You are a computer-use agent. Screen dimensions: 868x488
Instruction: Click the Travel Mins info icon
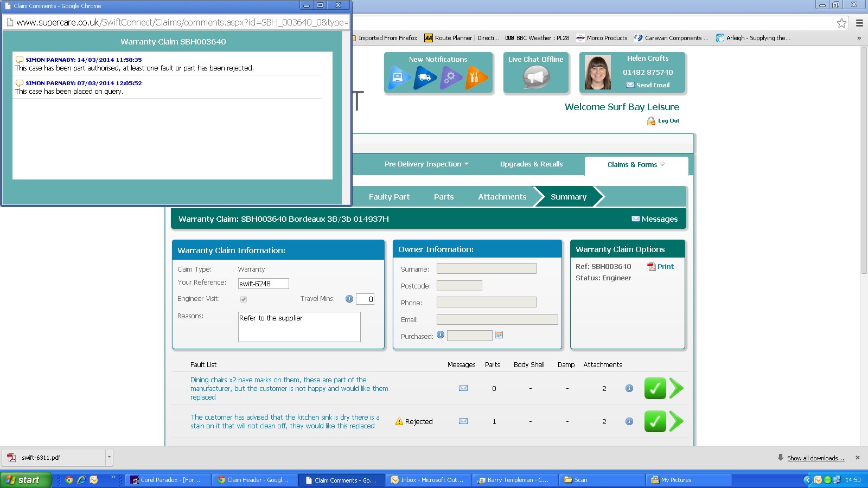(x=349, y=299)
